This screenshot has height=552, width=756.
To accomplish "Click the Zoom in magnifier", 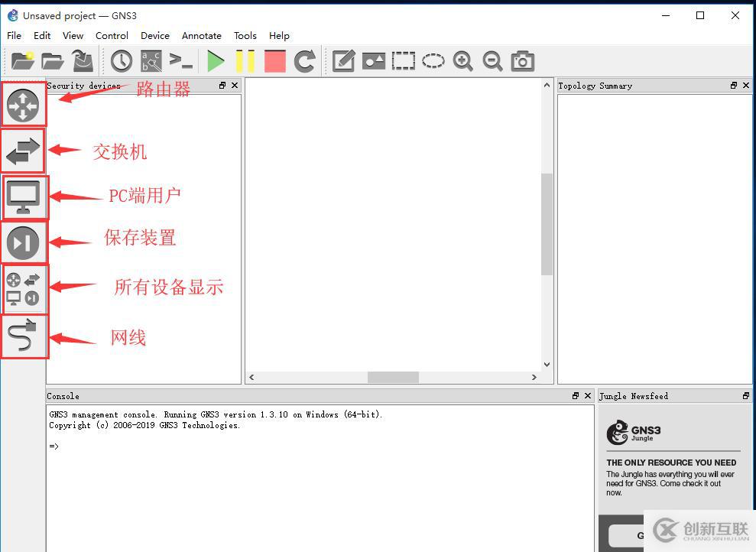I will tap(463, 61).
